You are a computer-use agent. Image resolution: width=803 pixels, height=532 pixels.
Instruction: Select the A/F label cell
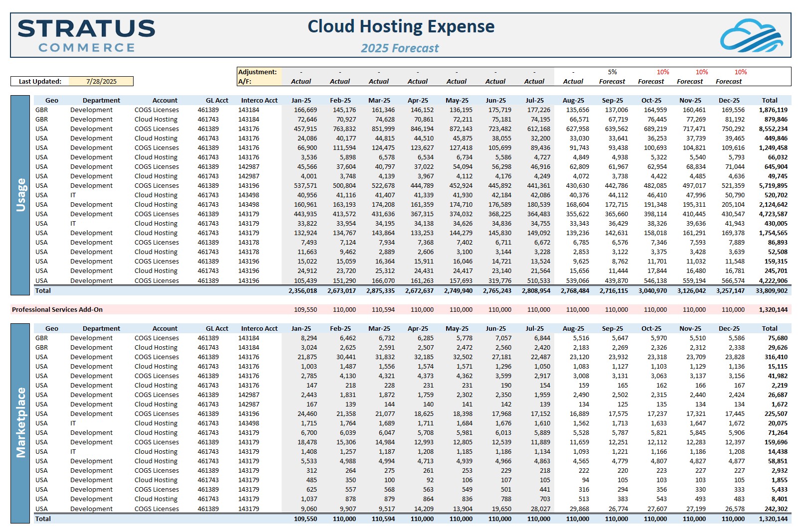[259, 81]
